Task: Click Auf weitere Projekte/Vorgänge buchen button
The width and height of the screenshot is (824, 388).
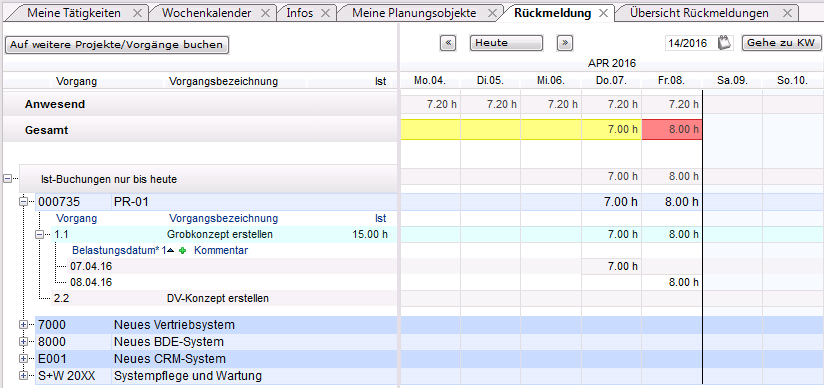Action: (x=117, y=45)
